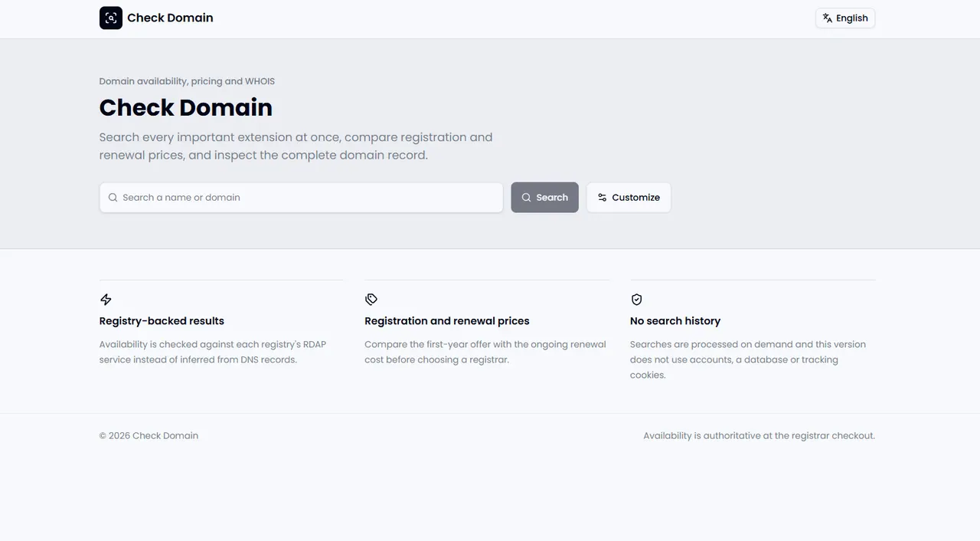Select the Registration and renewal prices heading
The height and width of the screenshot is (541, 980).
coord(447,321)
